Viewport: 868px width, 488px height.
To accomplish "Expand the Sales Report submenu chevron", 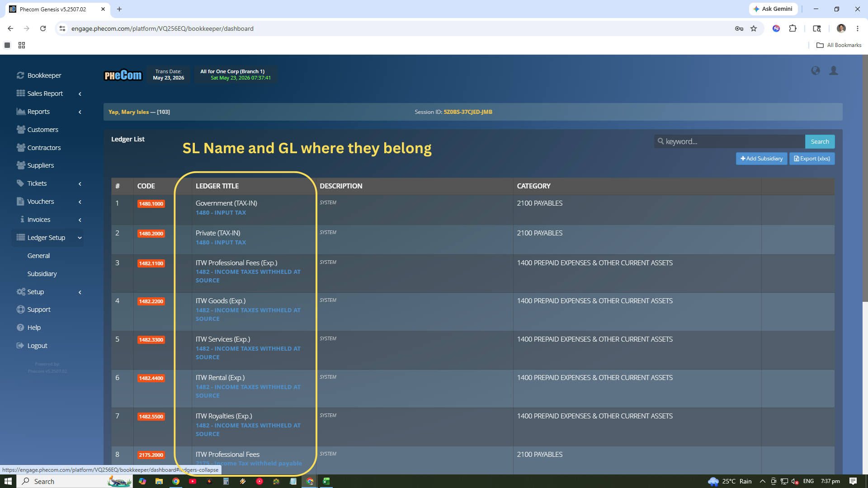I will tap(80, 94).
